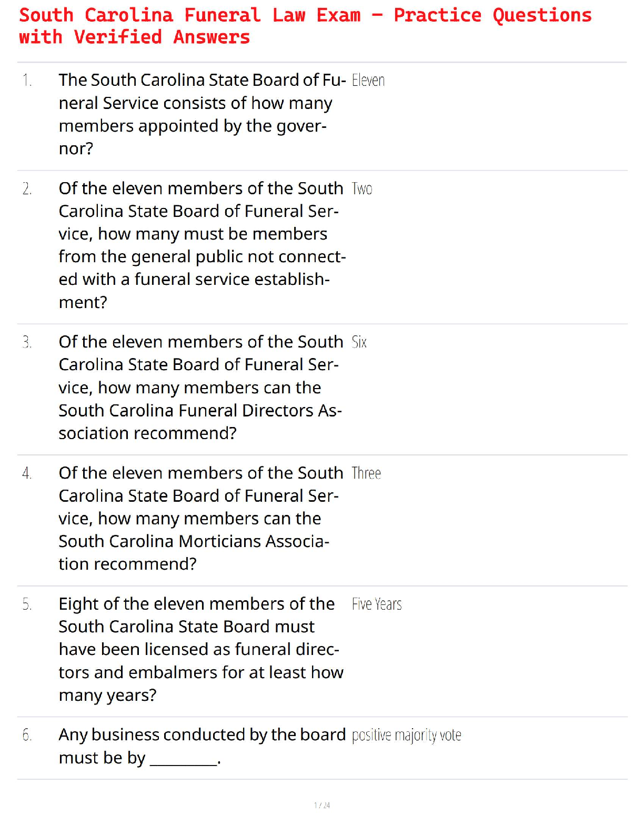
Task: Click question number 6 marker
Action: coord(27,736)
